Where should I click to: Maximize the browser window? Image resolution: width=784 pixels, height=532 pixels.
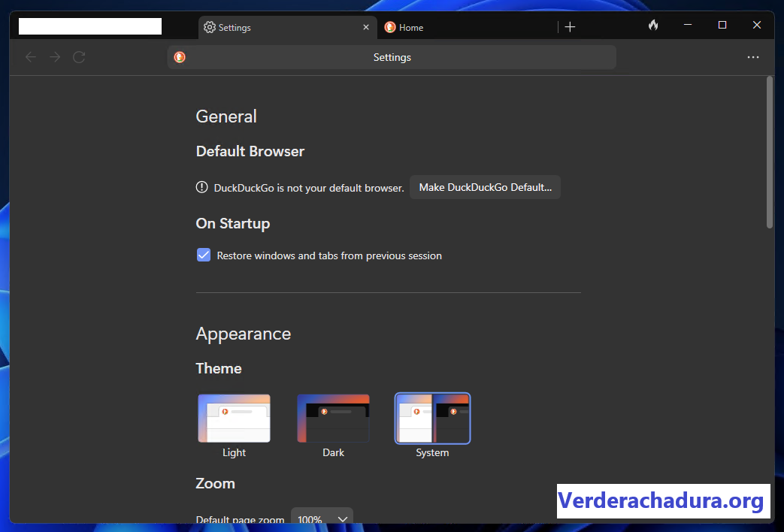[x=722, y=25]
